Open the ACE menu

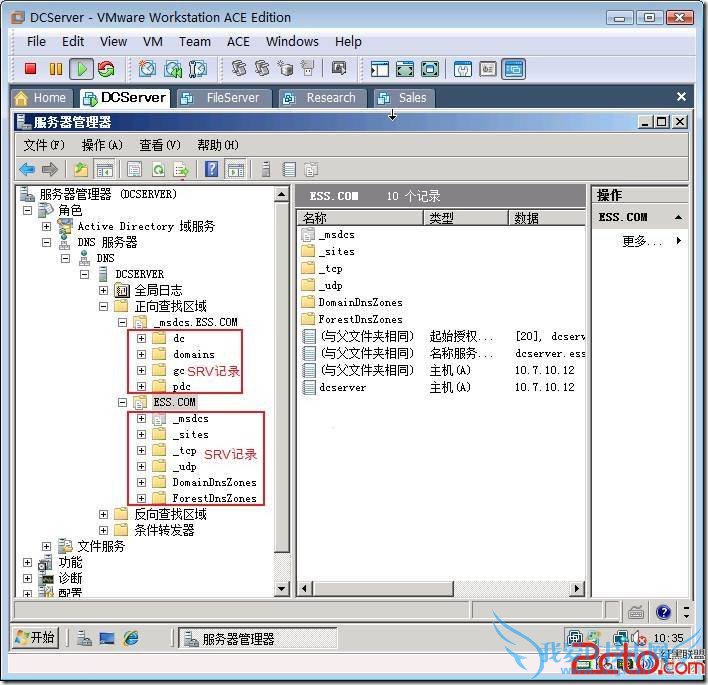click(238, 42)
